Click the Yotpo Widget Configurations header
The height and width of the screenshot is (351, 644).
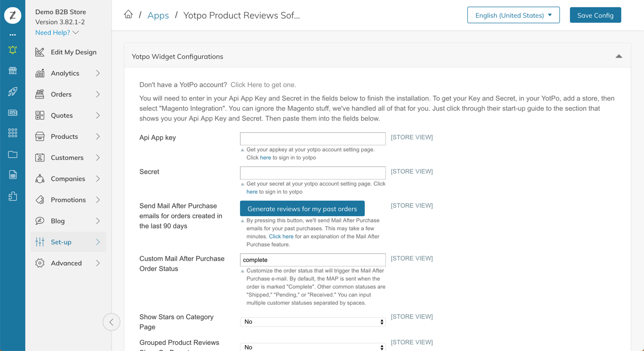point(377,56)
